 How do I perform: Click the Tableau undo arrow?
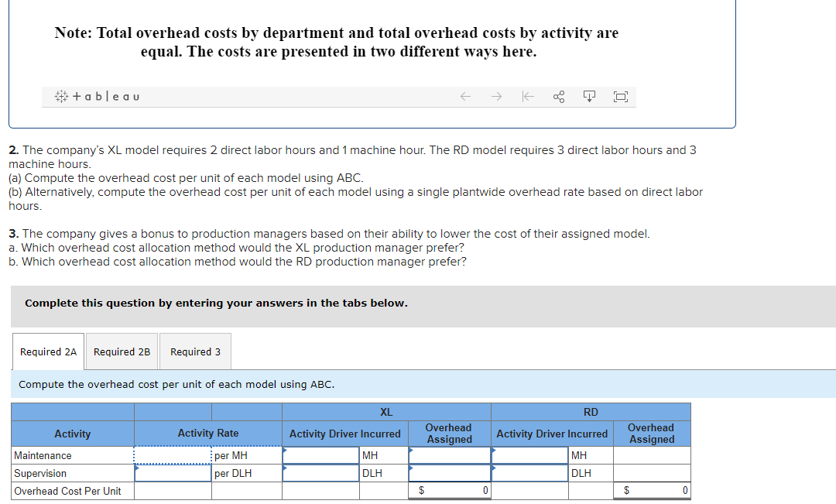(465, 97)
